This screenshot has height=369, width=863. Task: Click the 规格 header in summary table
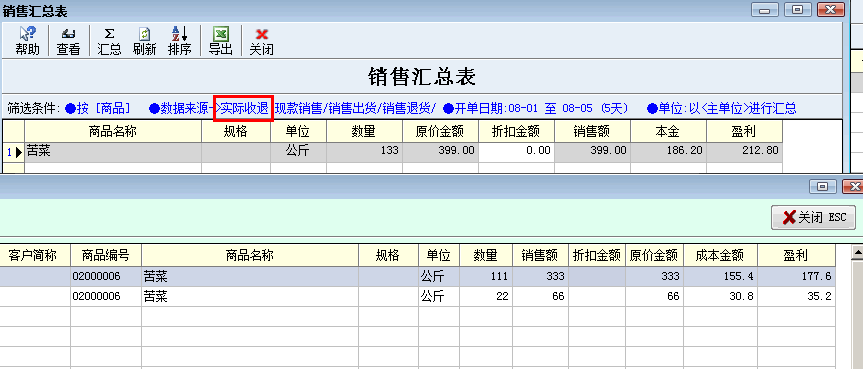pyautogui.click(x=236, y=132)
